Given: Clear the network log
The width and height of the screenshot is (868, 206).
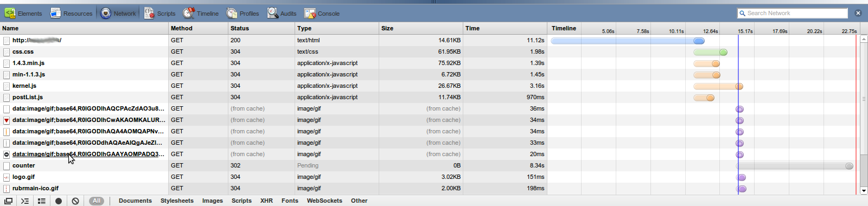Looking at the screenshot, I should point(75,201).
